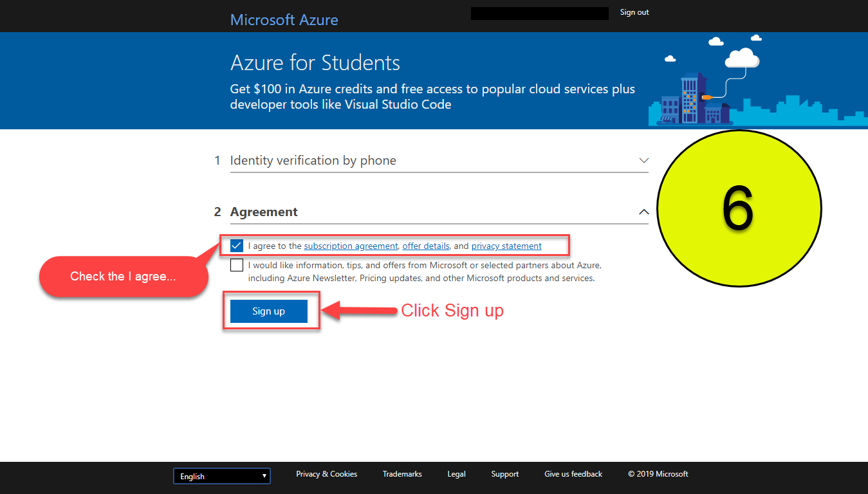Open the subscription agreement link
Viewport: 868px width, 494px height.
coord(351,246)
